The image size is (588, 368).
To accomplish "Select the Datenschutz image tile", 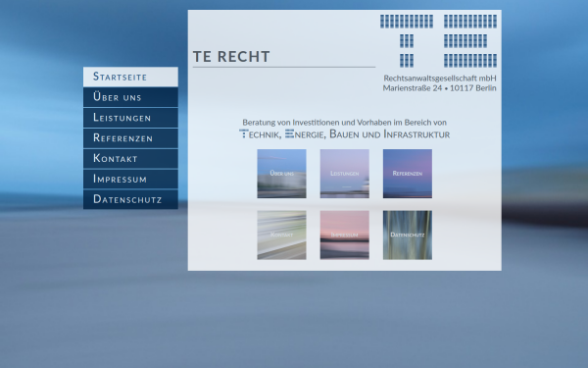I will pyautogui.click(x=408, y=236).
